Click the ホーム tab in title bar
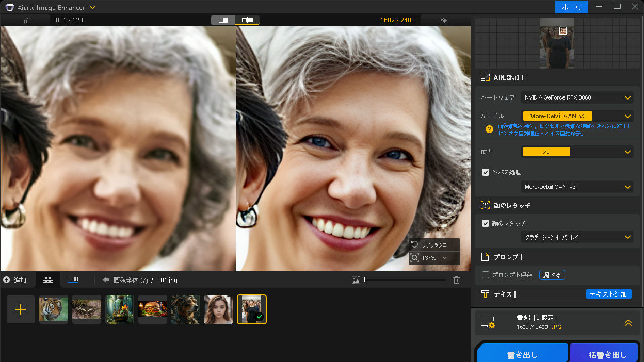 pos(571,7)
